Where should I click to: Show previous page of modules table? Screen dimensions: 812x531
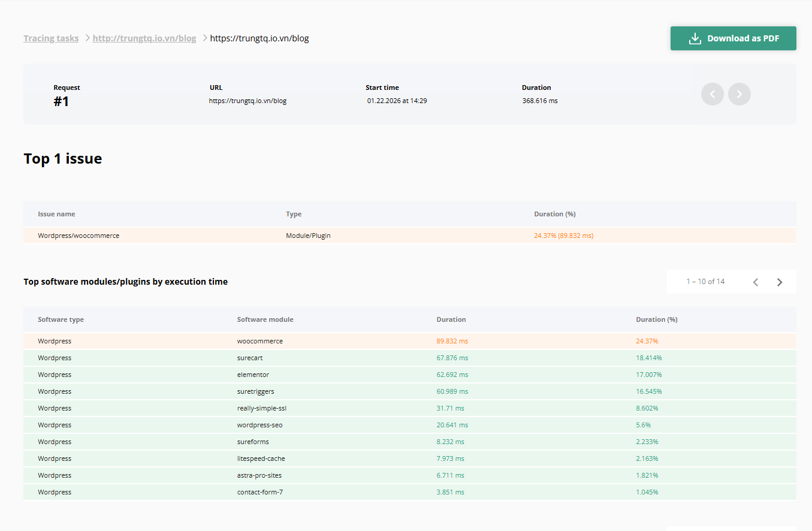(756, 282)
